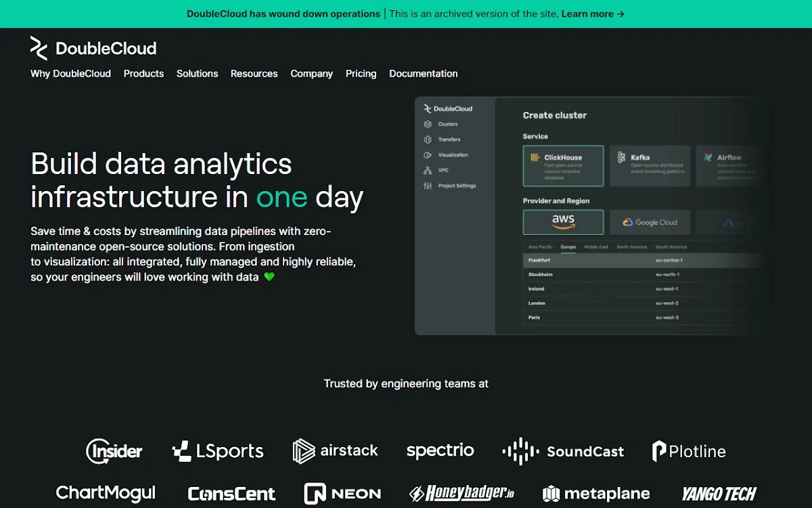Click the Plotline logo
Screen dimensions: 812x508
689,451
